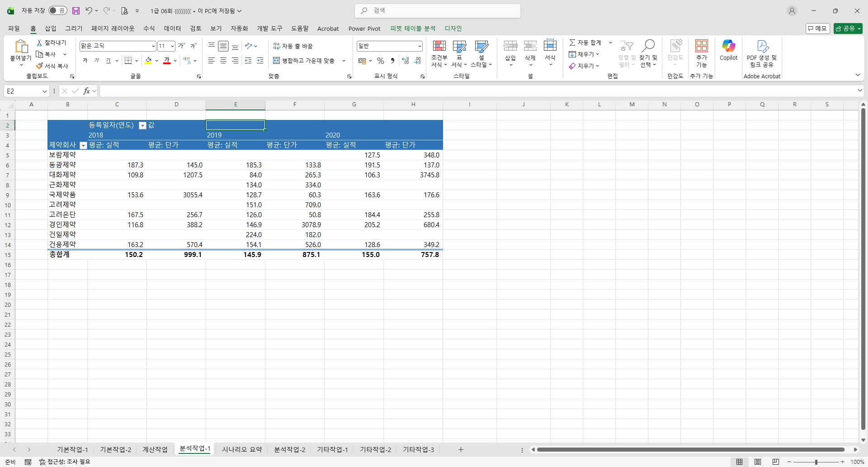
Task: Click the 메모 comments button
Action: pyautogui.click(x=817, y=29)
